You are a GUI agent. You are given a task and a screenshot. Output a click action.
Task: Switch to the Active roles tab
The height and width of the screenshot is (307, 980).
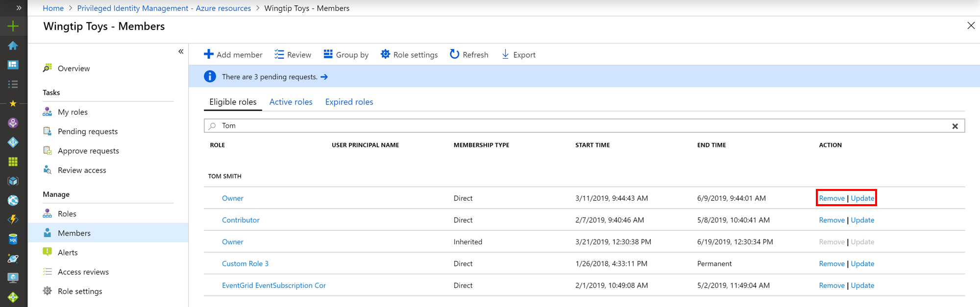(x=291, y=102)
